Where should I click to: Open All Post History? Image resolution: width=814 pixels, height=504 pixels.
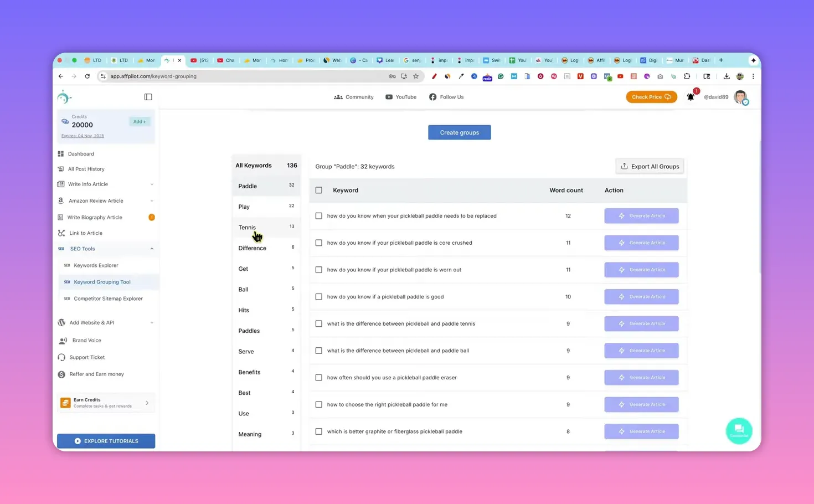[86, 168]
